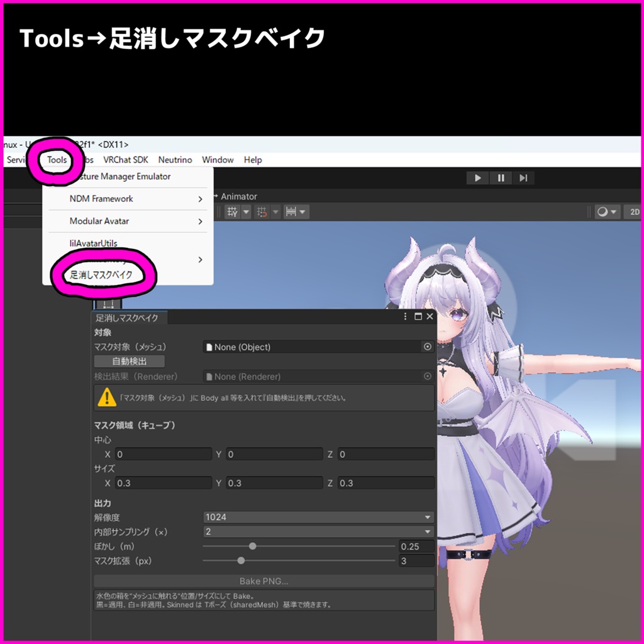Click the サイズ Z field showing 0.3
Viewport: 644px width, 644px height.
coord(386,483)
